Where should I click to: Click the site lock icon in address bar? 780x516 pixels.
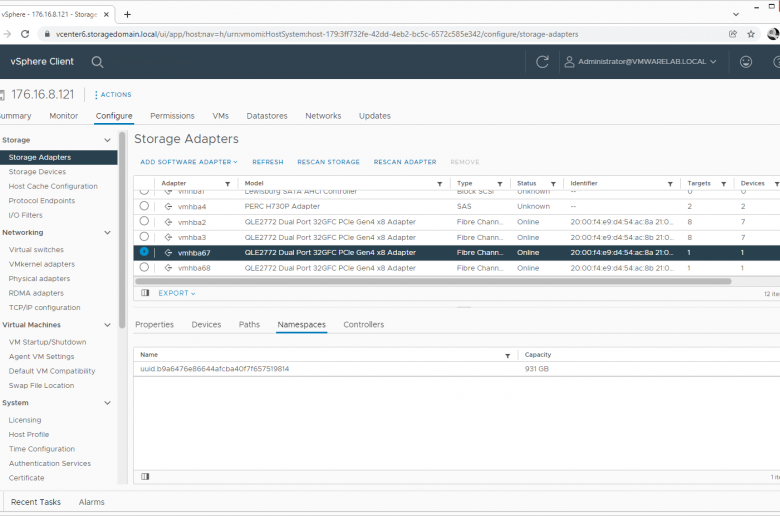click(x=47, y=34)
